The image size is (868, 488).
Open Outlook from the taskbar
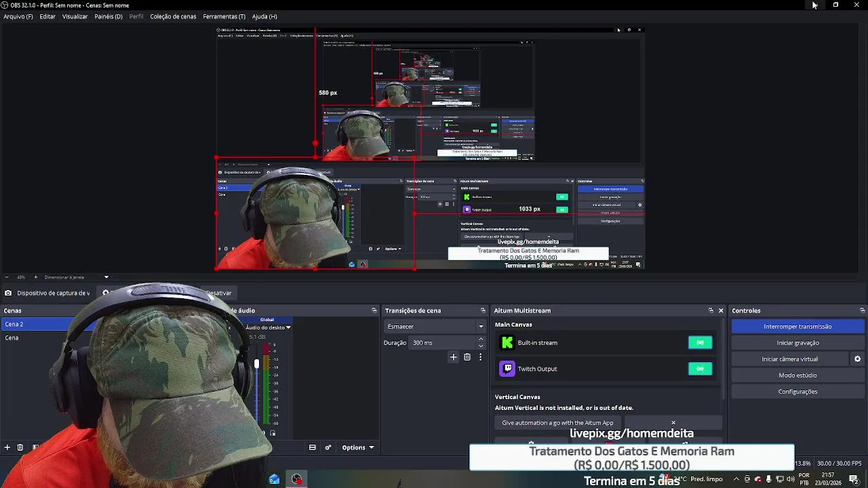coord(274,479)
